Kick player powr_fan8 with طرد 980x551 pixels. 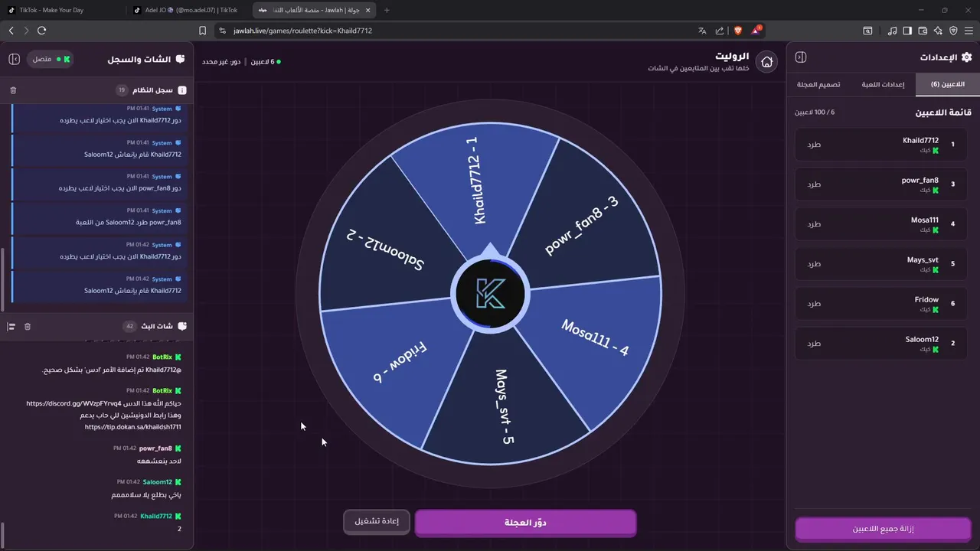click(x=814, y=184)
